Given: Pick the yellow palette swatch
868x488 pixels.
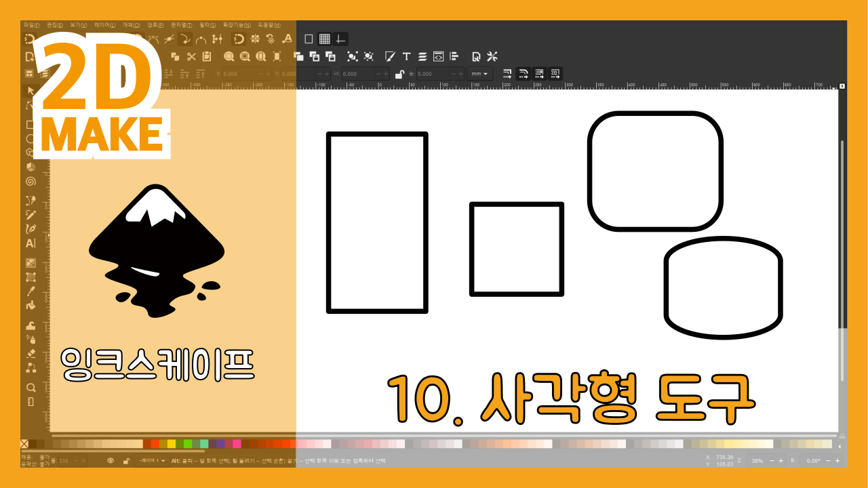Looking at the screenshot, I should pos(172,444).
